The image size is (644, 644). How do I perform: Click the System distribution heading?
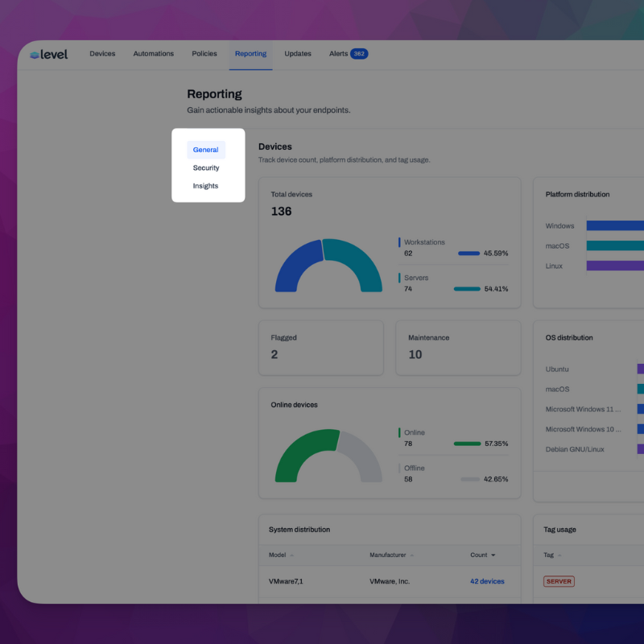click(x=299, y=530)
